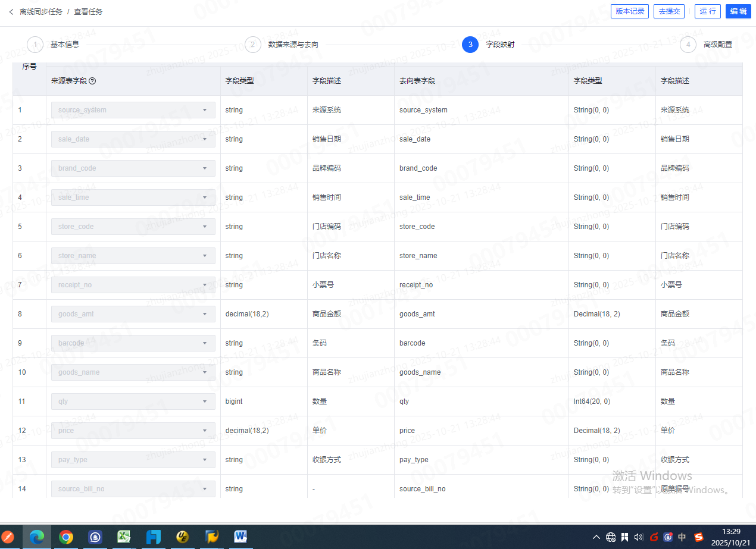This screenshot has height=549, width=756.
Task: Click the 版本记录 button
Action: 630,11
